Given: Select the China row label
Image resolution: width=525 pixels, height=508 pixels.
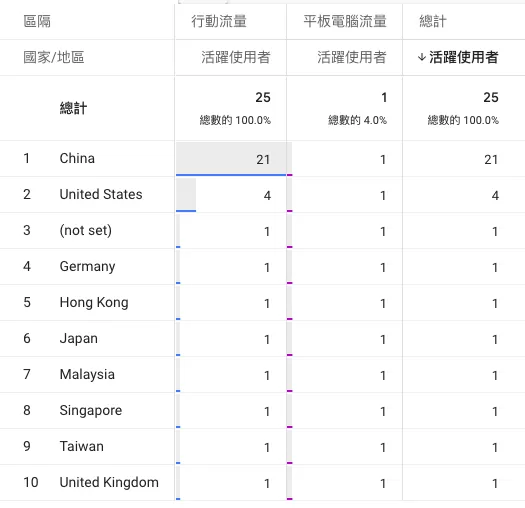Looking at the screenshot, I should [77, 158].
